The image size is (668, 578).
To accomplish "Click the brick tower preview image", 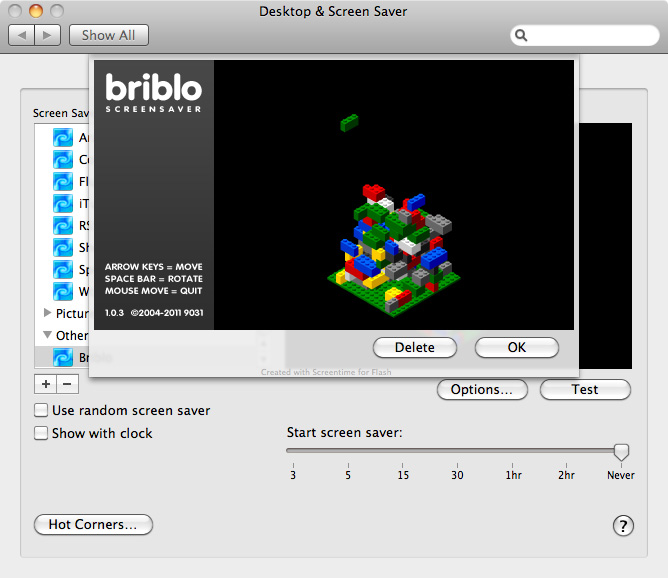I will pos(394,251).
